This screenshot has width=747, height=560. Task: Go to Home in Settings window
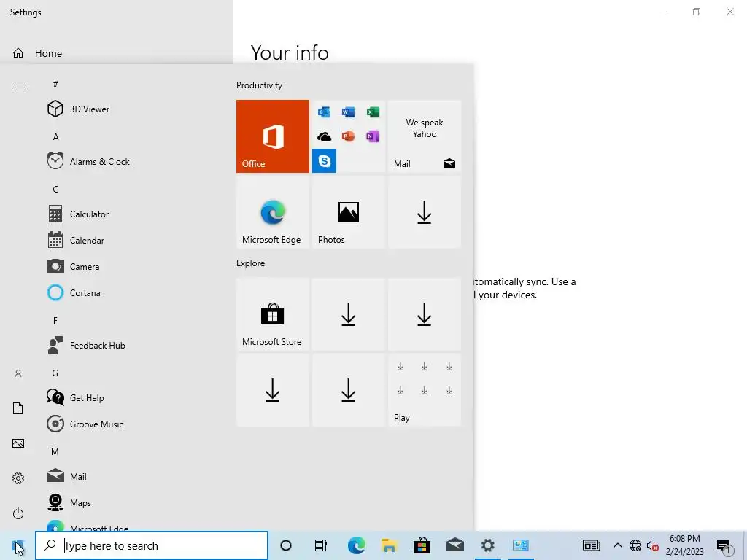tap(48, 53)
